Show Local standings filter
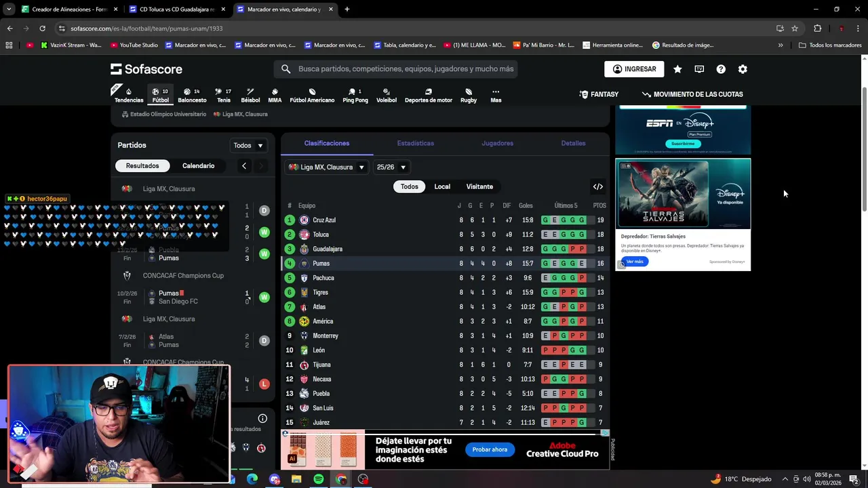Viewport: 868px width, 488px height. 442,186
